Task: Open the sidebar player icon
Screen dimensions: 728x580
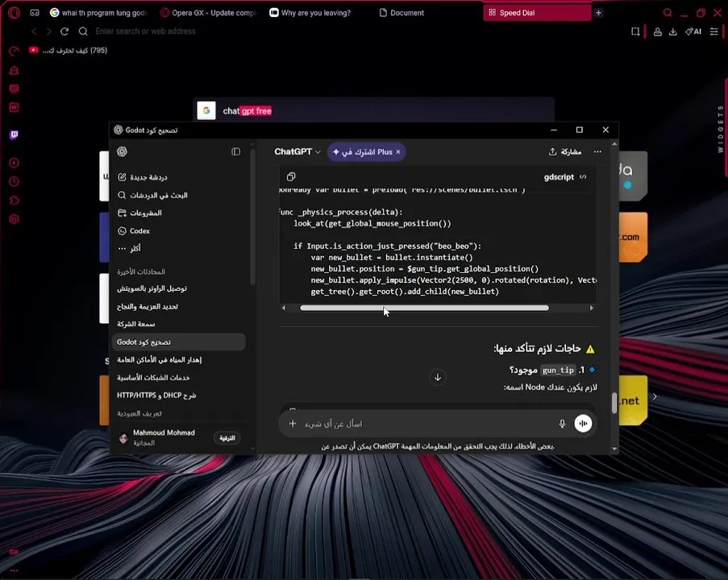Action: pos(14,163)
